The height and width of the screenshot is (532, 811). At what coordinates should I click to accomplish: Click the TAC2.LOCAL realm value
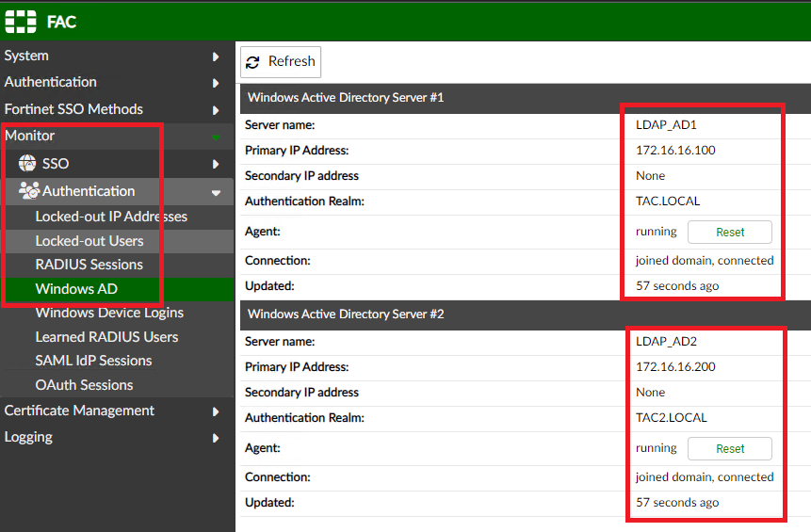tap(672, 418)
